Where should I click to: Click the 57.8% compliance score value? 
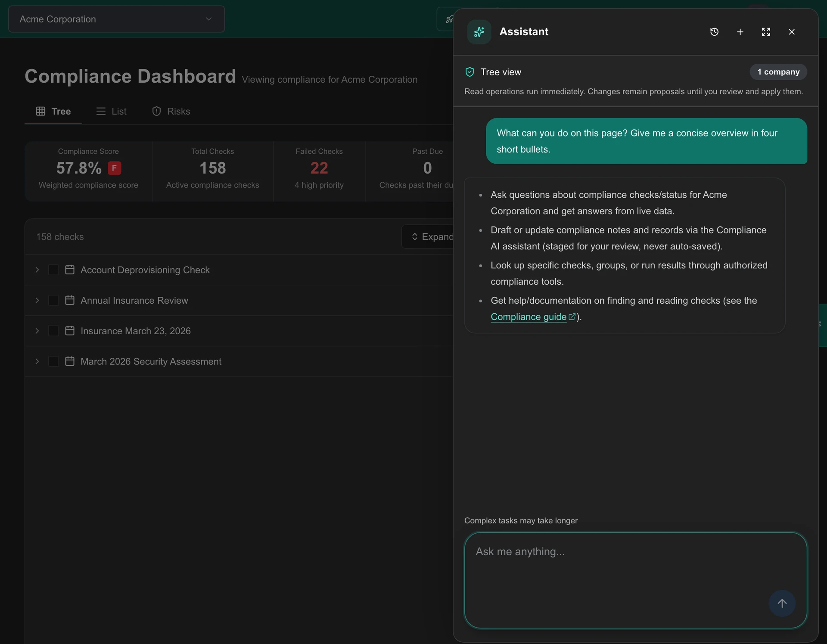[79, 168]
